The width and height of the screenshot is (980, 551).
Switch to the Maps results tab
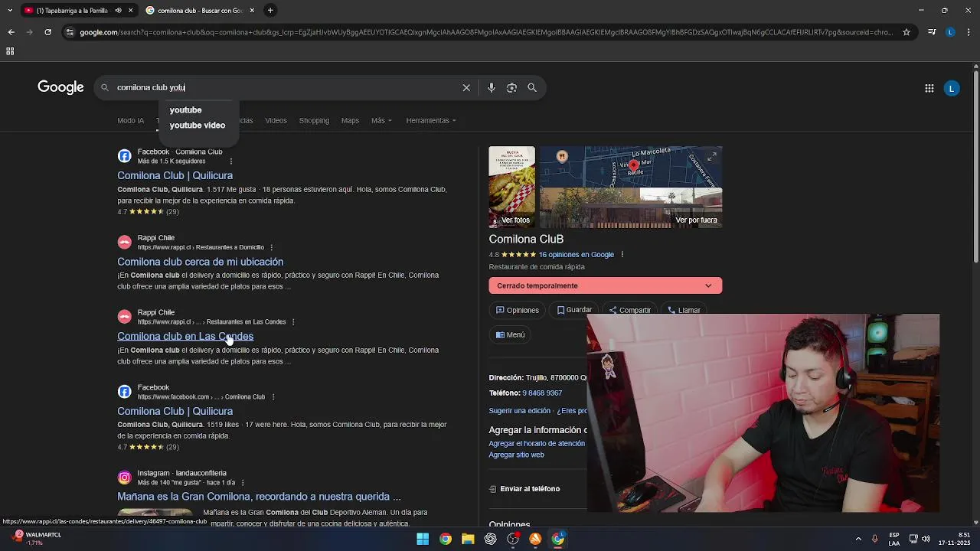point(350,121)
